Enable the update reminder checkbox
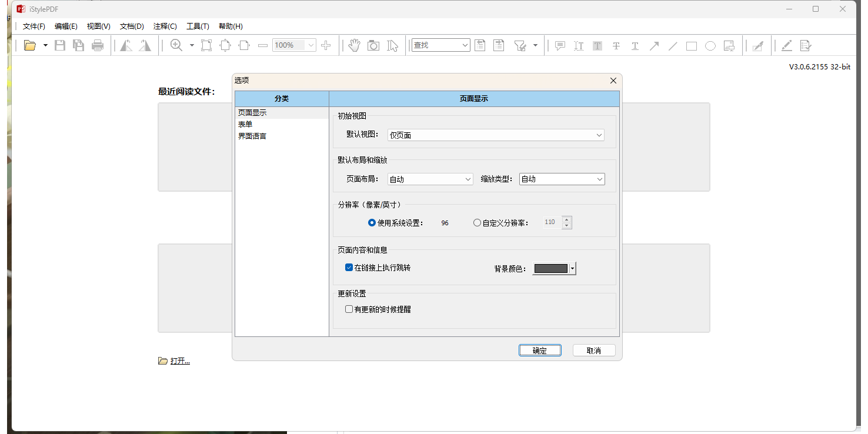This screenshot has width=868, height=434. click(x=349, y=309)
